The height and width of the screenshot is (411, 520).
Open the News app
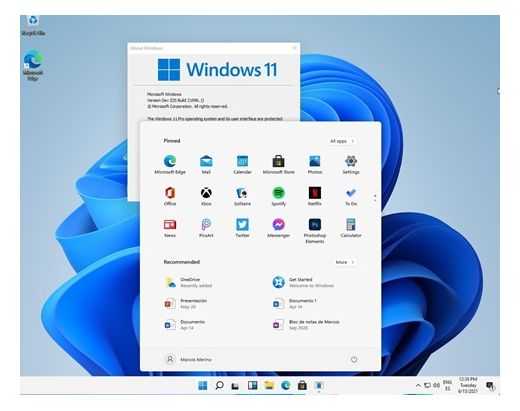tap(170, 228)
